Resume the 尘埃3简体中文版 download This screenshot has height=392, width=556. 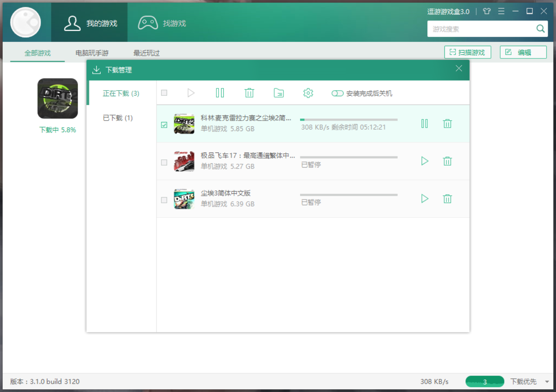pos(424,199)
